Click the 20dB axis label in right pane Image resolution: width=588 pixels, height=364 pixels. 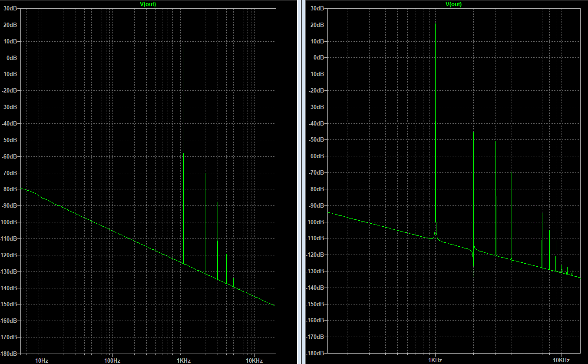pos(317,25)
